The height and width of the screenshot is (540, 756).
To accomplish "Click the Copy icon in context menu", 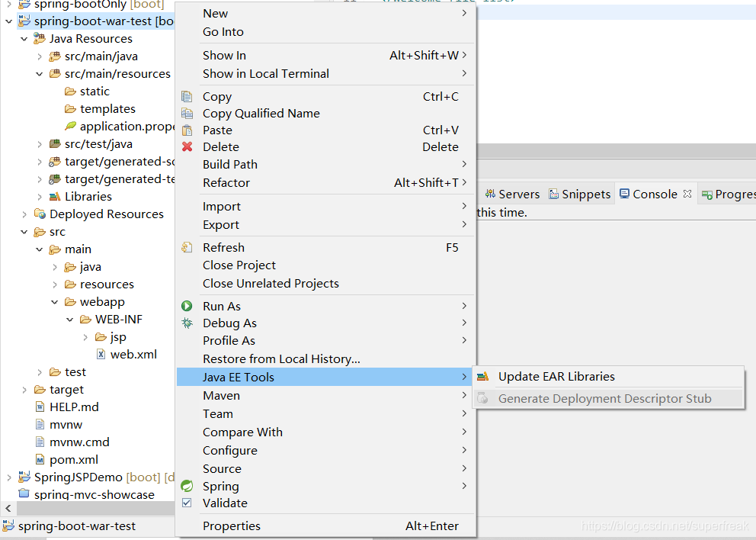I will (x=187, y=97).
